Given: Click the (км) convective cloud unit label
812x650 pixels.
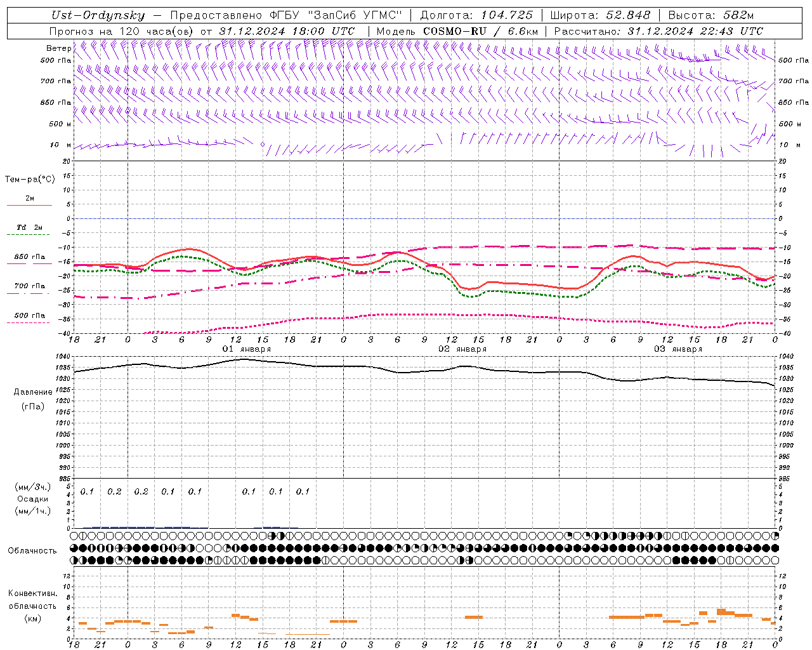Looking at the screenshot, I should (x=33, y=618).
